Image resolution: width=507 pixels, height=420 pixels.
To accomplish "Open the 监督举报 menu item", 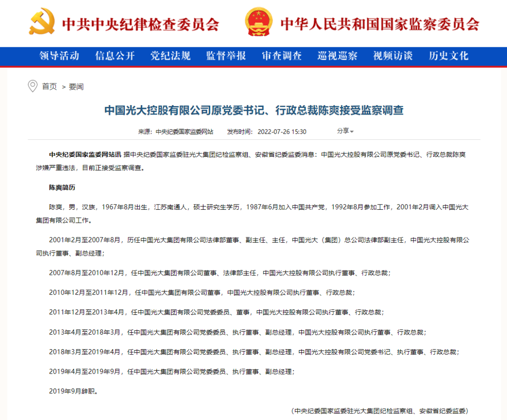I will coord(226,56).
